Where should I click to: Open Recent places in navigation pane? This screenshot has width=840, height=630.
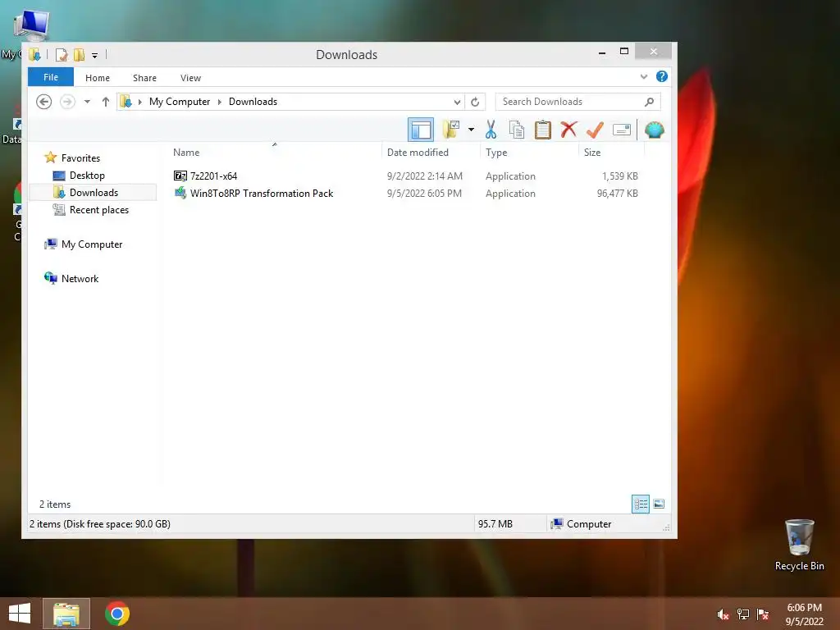coord(99,210)
